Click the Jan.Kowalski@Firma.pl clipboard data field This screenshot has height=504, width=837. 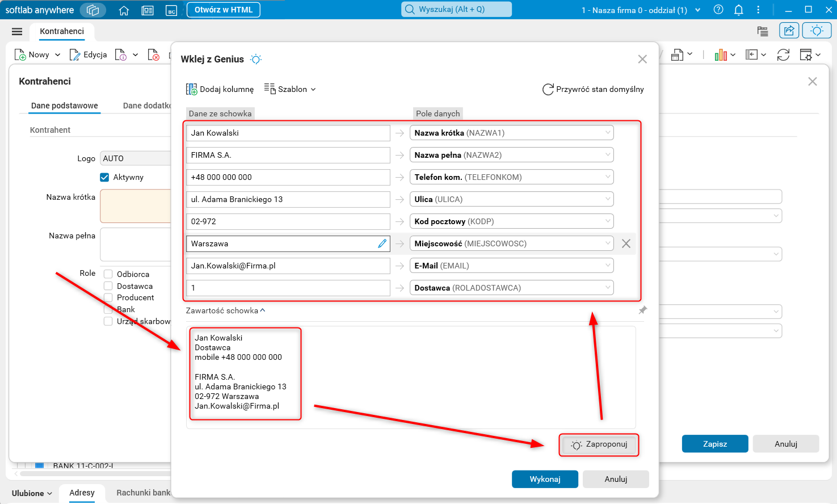[x=288, y=266]
